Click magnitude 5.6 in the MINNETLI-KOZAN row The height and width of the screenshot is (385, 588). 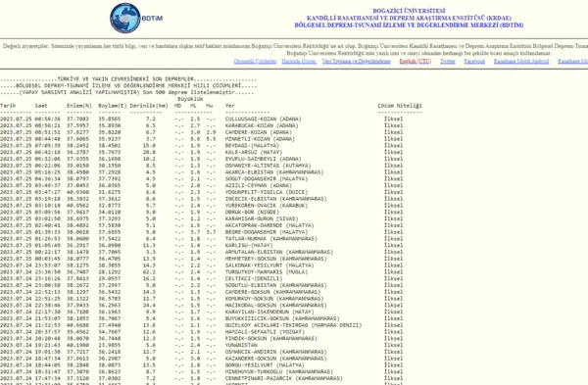tap(195, 139)
